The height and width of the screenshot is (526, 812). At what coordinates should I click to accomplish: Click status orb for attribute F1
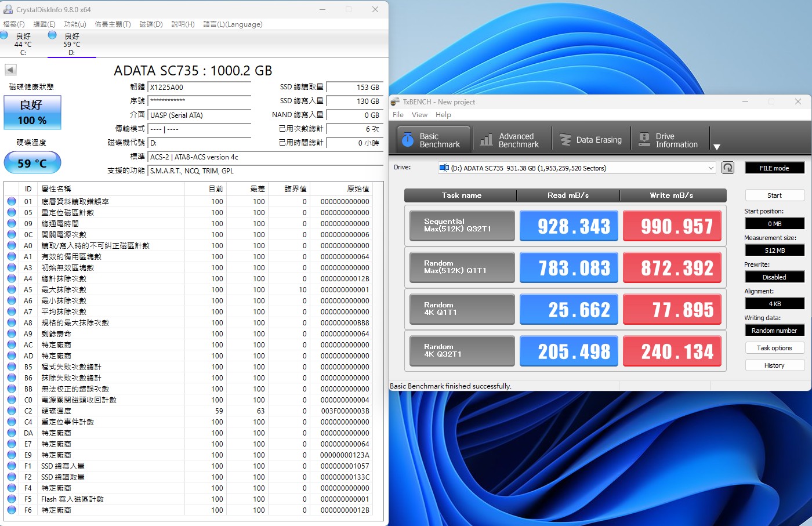12,466
